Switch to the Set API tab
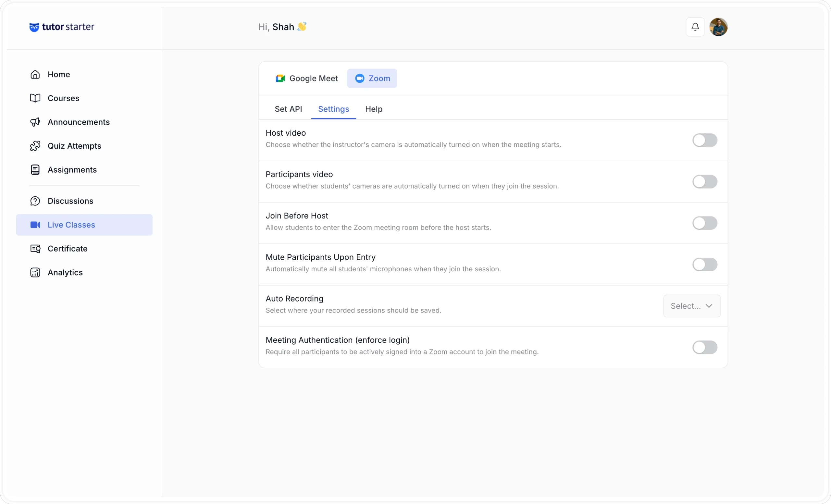The width and height of the screenshot is (831, 504). coord(288,109)
